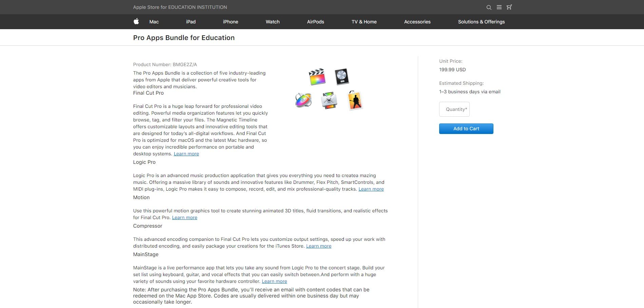Open the iPad menu
This screenshot has height=308, width=644.
click(x=191, y=22)
